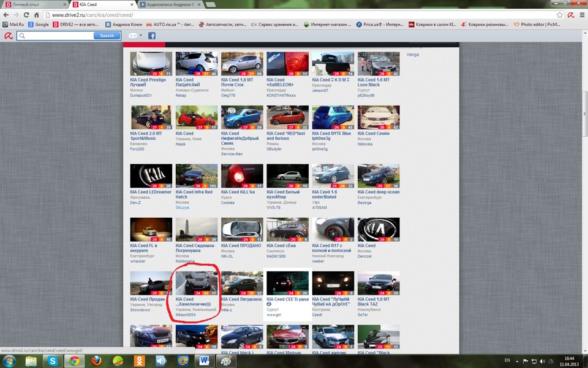The width and height of the screenshot is (588, 368).
Task: Open the KIA Ceed ПаЦанСкий car link
Action: [x=188, y=82]
